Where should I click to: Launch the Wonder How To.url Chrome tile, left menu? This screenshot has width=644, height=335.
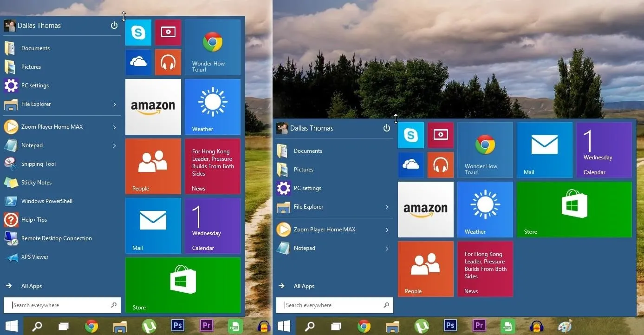(x=213, y=47)
